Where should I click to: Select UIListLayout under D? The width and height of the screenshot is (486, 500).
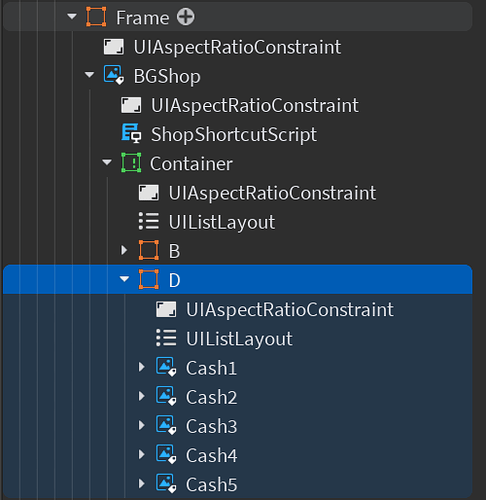point(239,339)
